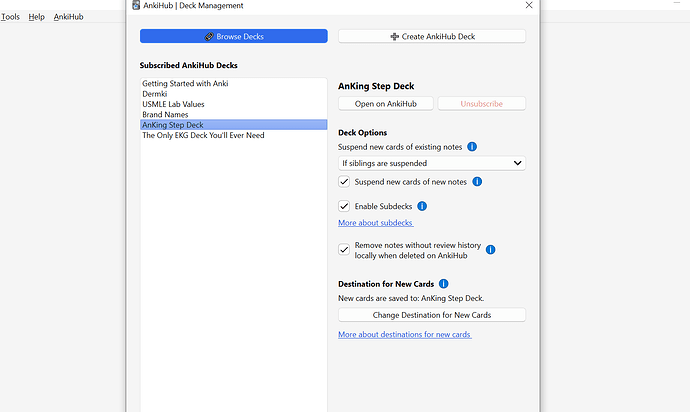Click info icon next to Suspend new cards of new notes

pyautogui.click(x=477, y=182)
